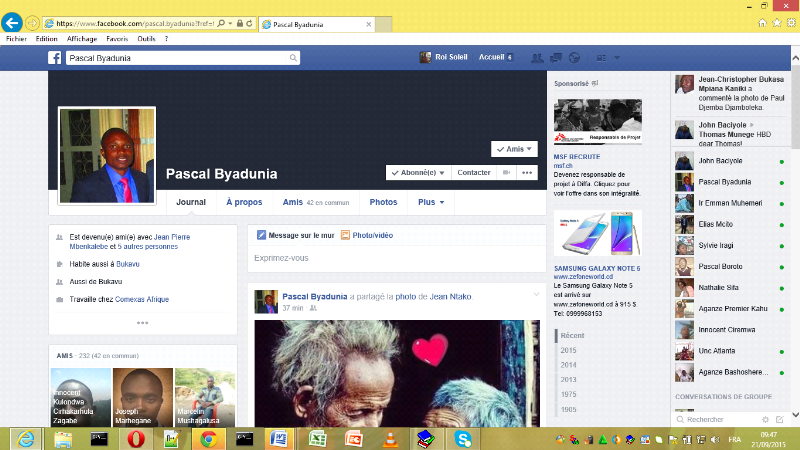The width and height of the screenshot is (800, 450).
Task: Click the Facebook logo icon
Action: 55,58
